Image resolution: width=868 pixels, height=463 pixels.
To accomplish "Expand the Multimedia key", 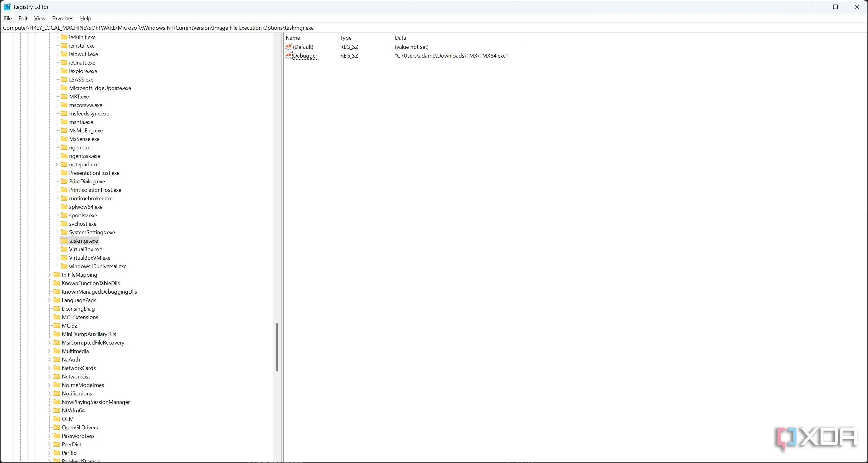I will pos(49,351).
